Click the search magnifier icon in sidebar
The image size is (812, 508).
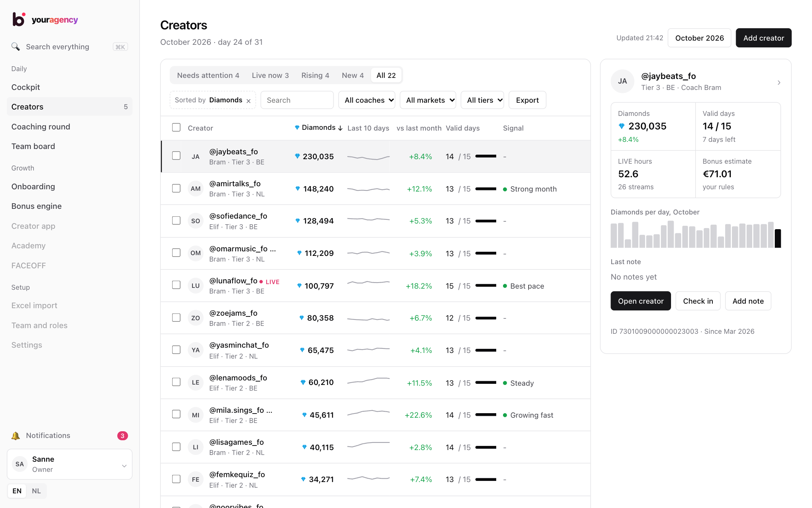(x=15, y=47)
